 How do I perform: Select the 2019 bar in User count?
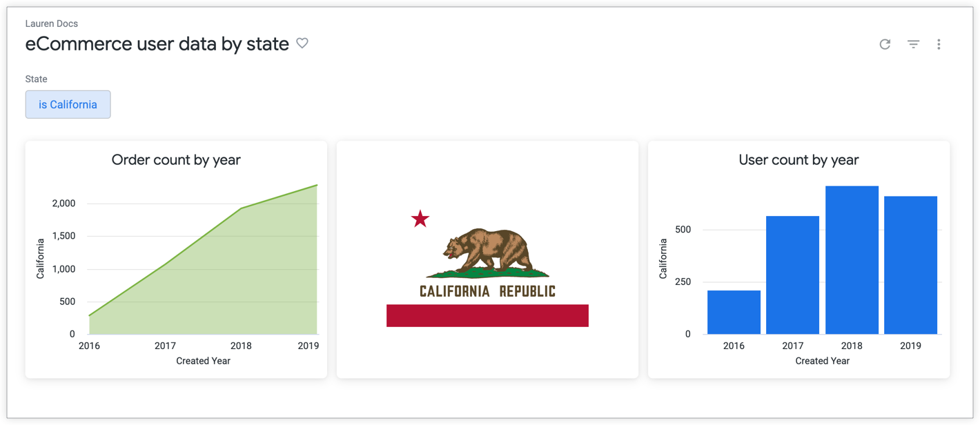[x=910, y=265]
